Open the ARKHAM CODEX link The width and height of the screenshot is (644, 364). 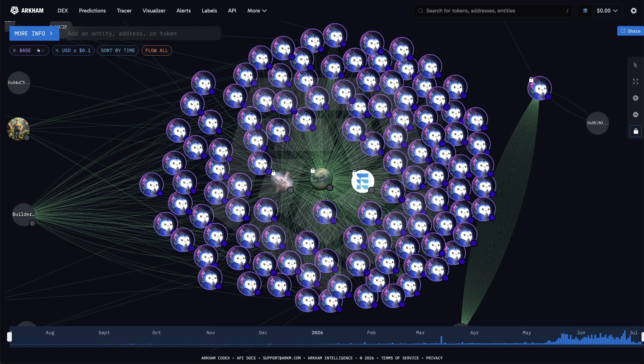pos(215,358)
